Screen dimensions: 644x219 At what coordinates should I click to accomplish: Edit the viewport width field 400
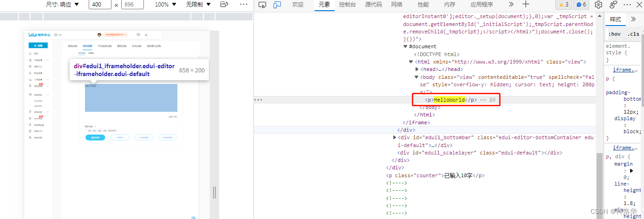tap(99, 5)
